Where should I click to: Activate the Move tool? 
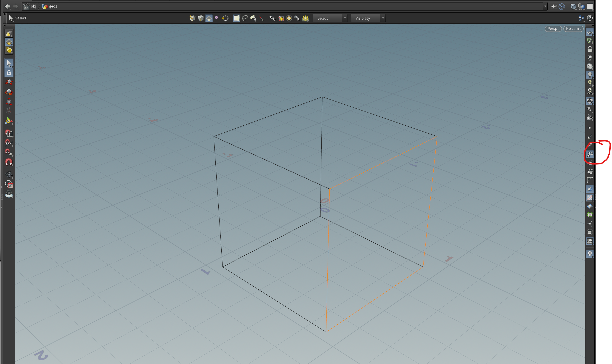9,82
